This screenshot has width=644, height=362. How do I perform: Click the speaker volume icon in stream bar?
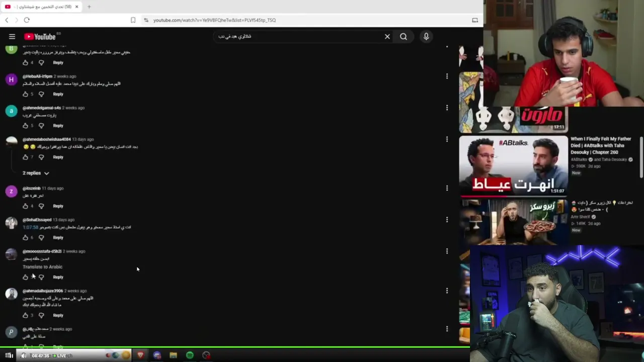pos(24,355)
